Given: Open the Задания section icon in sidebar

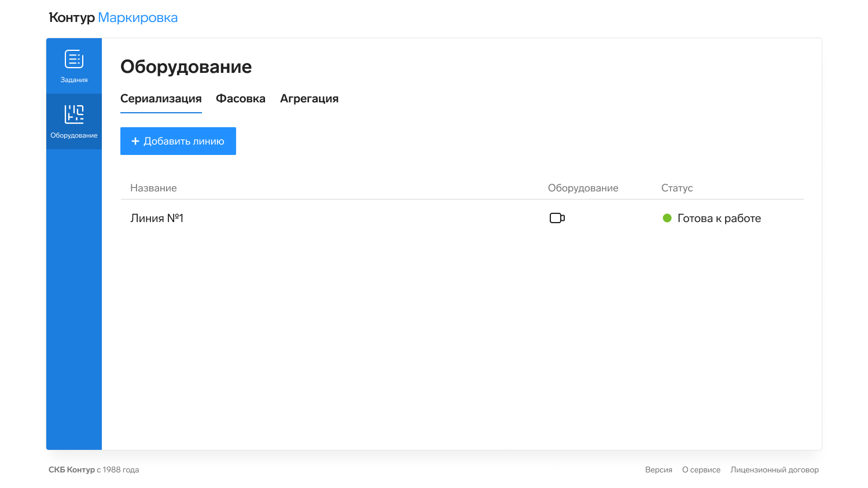Looking at the screenshot, I should tap(74, 59).
